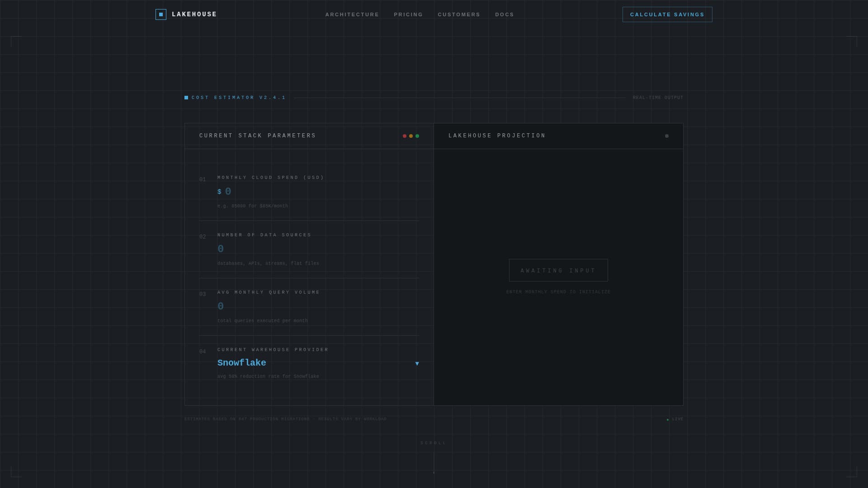Click the Awaiting Input box
868x488 pixels.
[558, 270]
